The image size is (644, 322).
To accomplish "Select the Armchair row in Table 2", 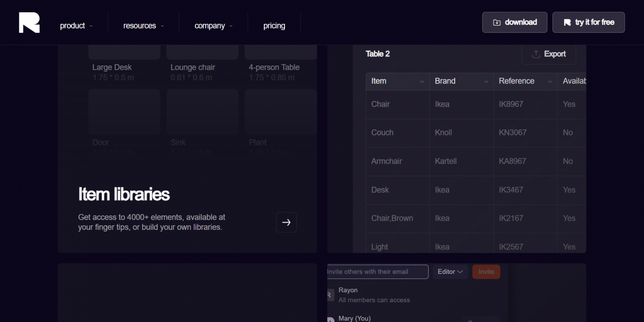I will (x=476, y=161).
